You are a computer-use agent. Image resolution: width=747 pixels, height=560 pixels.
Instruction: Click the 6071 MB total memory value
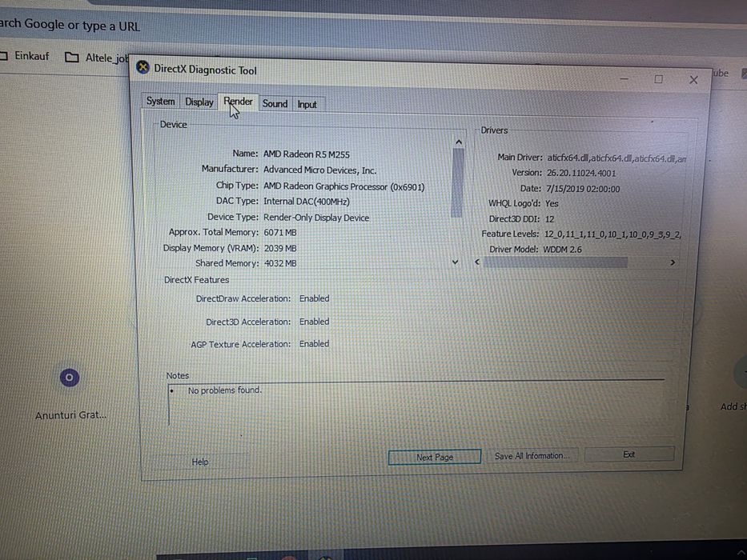280,232
